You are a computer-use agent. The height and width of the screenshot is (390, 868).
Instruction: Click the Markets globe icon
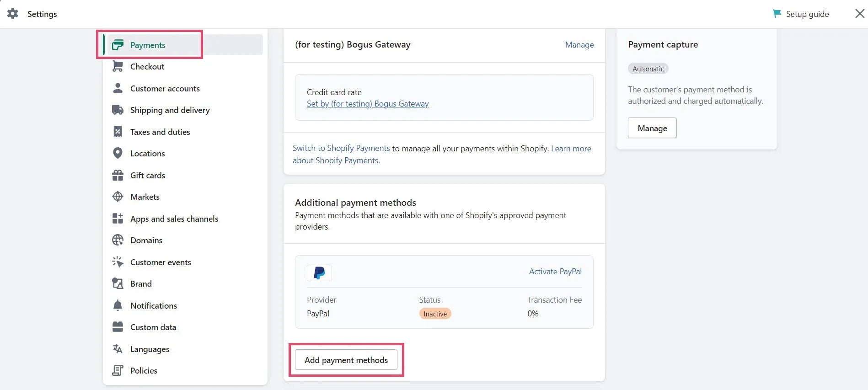(118, 197)
